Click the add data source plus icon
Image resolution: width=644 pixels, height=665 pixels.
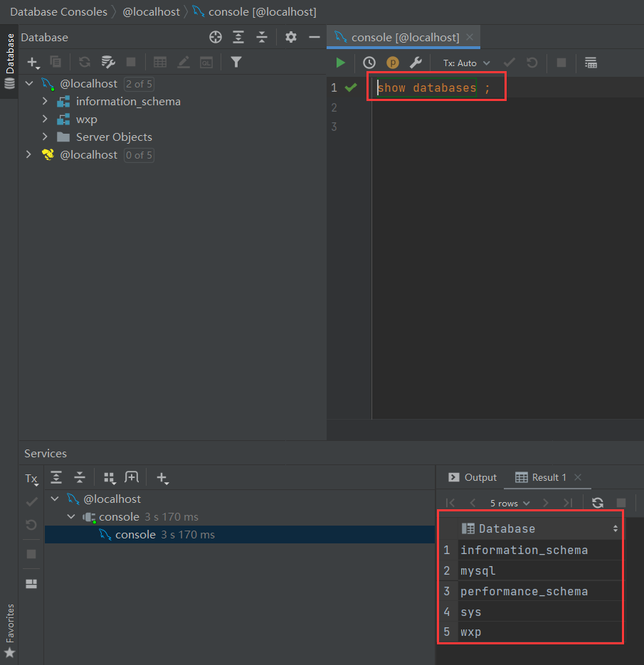click(33, 63)
